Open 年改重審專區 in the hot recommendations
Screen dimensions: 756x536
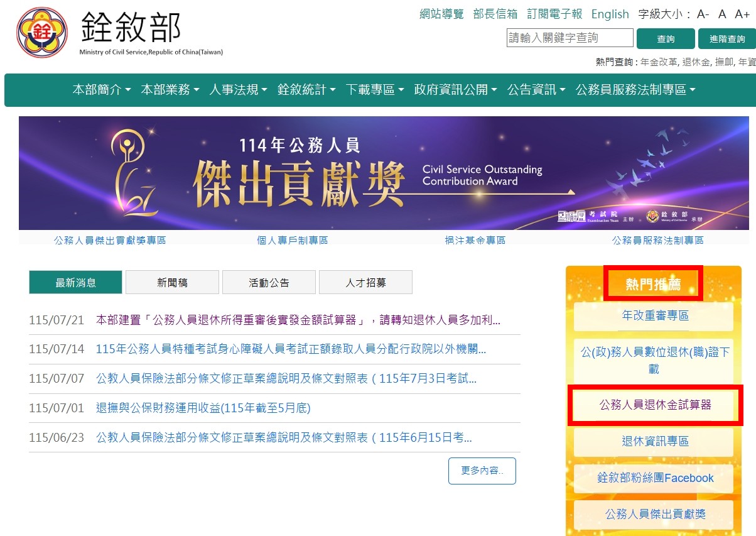654,316
